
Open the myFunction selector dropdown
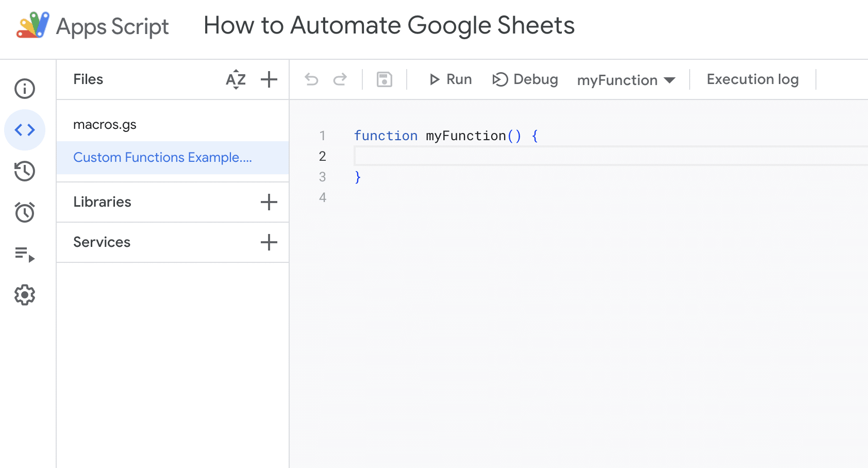click(x=626, y=80)
